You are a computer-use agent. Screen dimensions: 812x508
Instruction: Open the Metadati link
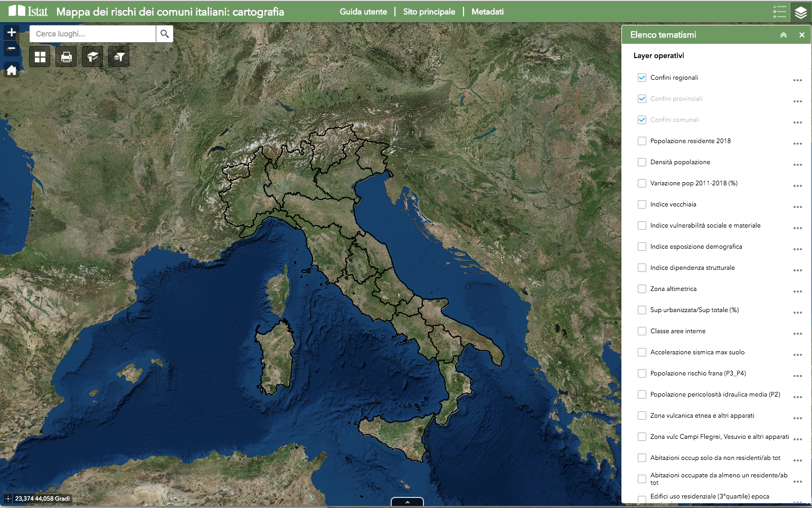pyautogui.click(x=487, y=12)
